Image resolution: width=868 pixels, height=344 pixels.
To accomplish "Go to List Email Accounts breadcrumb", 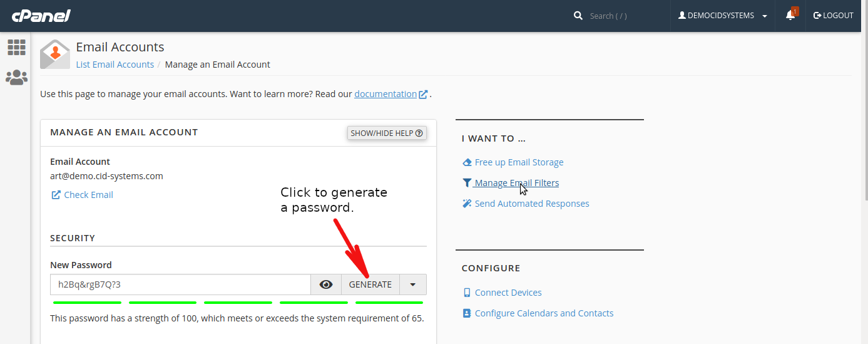I will coord(115,65).
